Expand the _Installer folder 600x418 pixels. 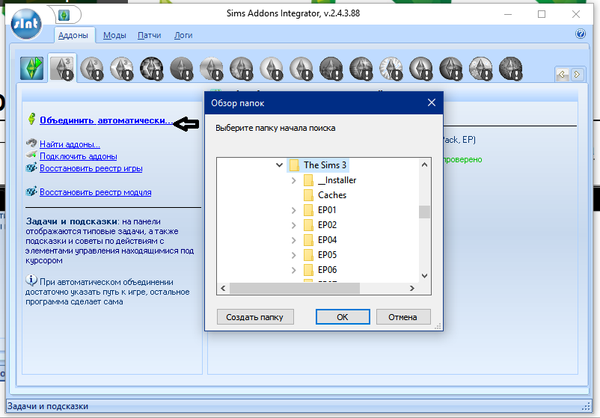[293, 180]
